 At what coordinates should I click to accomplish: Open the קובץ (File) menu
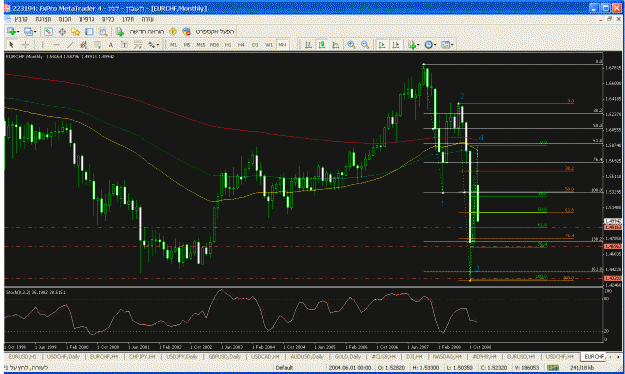point(21,19)
